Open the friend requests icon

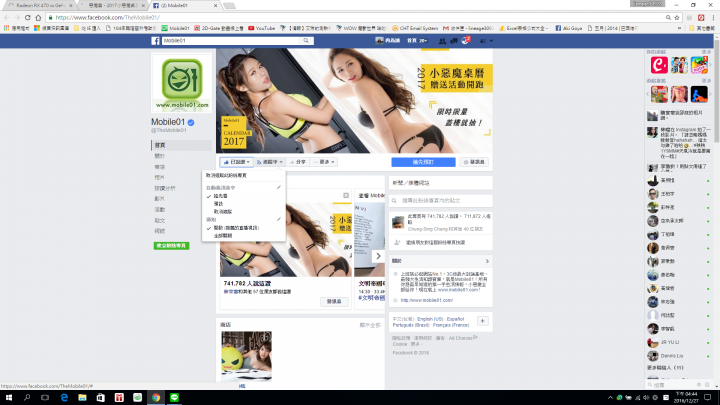[x=442, y=41]
